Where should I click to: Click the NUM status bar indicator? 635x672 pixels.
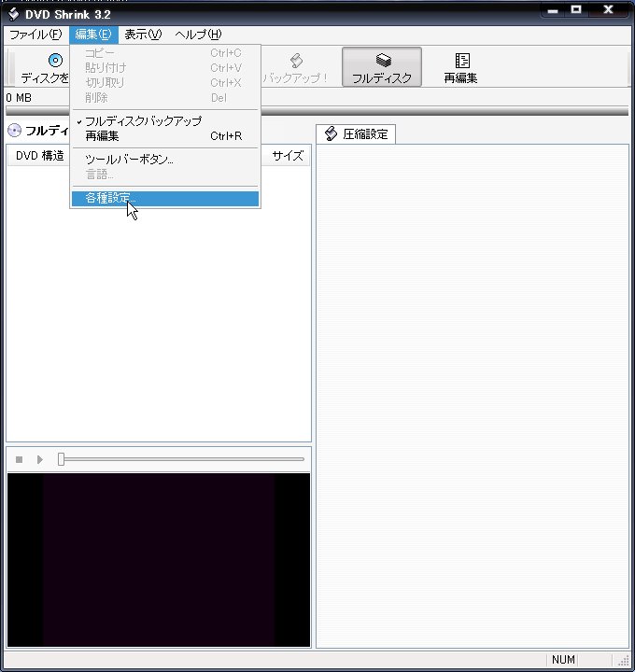point(563,660)
